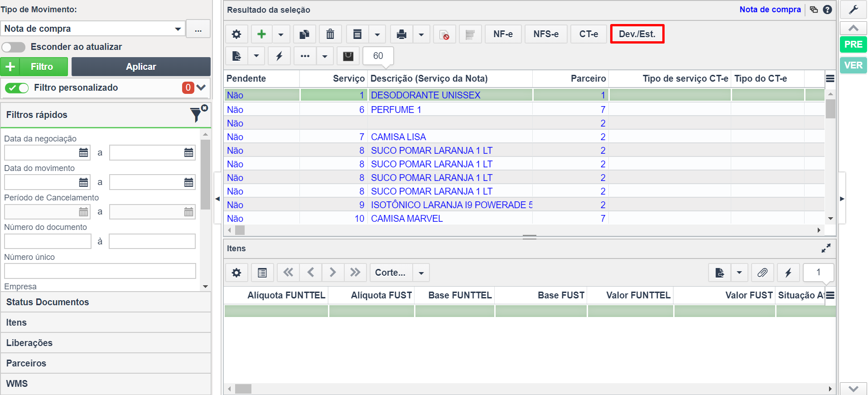The image size is (868, 395).
Task: Expand Status Documentos section
Action: pyautogui.click(x=106, y=302)
